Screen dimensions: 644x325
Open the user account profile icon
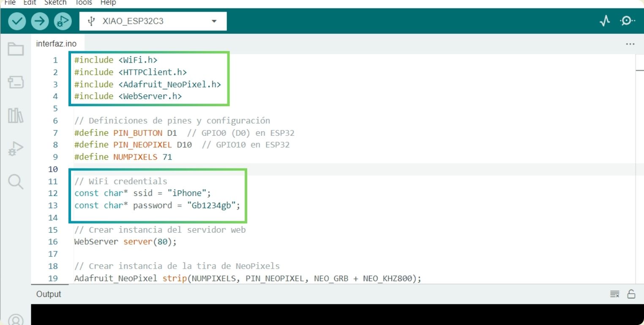click(x=16, y=319)
